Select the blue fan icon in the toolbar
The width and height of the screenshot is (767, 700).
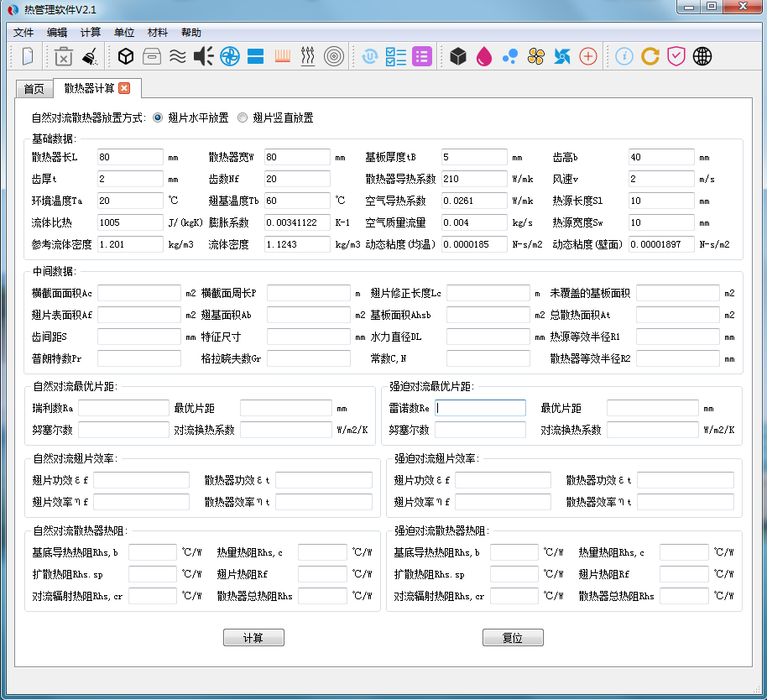coord(229,56)
